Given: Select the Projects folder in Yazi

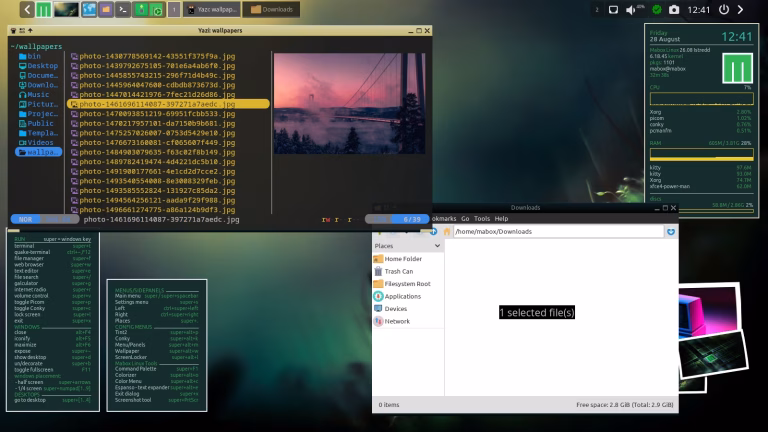Looking at the screenshot, I should pyautogui.click(x=38, y=114).
